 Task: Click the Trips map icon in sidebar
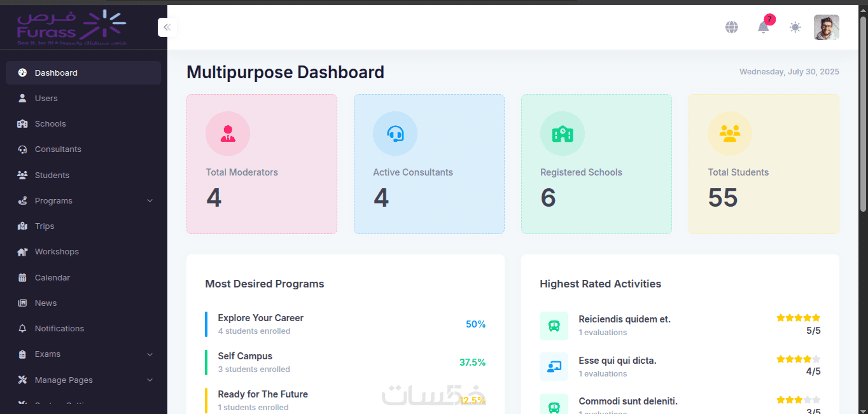tap(22, 226)
